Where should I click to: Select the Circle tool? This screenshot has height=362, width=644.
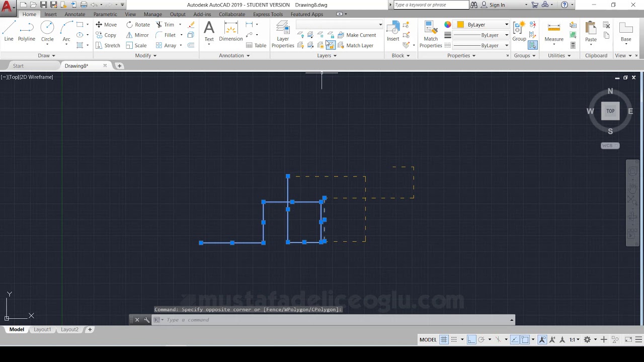coord(47,31)
